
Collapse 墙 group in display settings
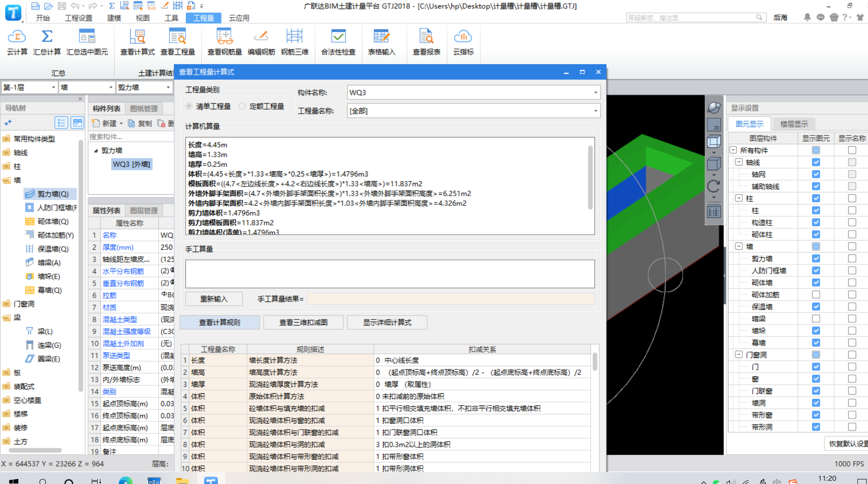click(x=739, y=246)
